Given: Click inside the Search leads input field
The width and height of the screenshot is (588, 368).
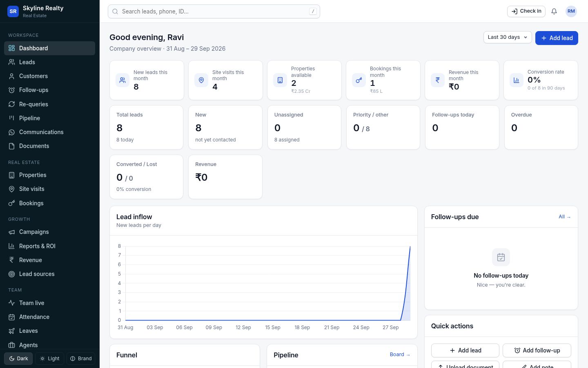Looking at the screenshot, I should [214, 11].
